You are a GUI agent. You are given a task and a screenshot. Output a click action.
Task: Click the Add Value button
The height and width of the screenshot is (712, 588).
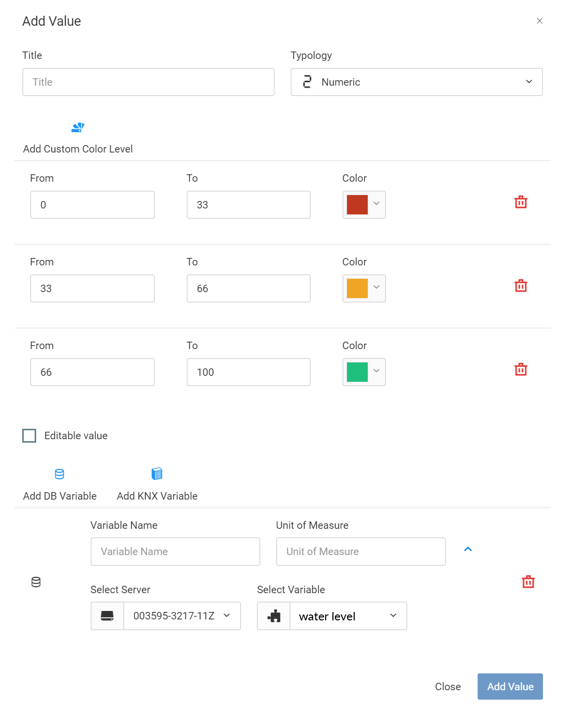(x=510, y=686)
